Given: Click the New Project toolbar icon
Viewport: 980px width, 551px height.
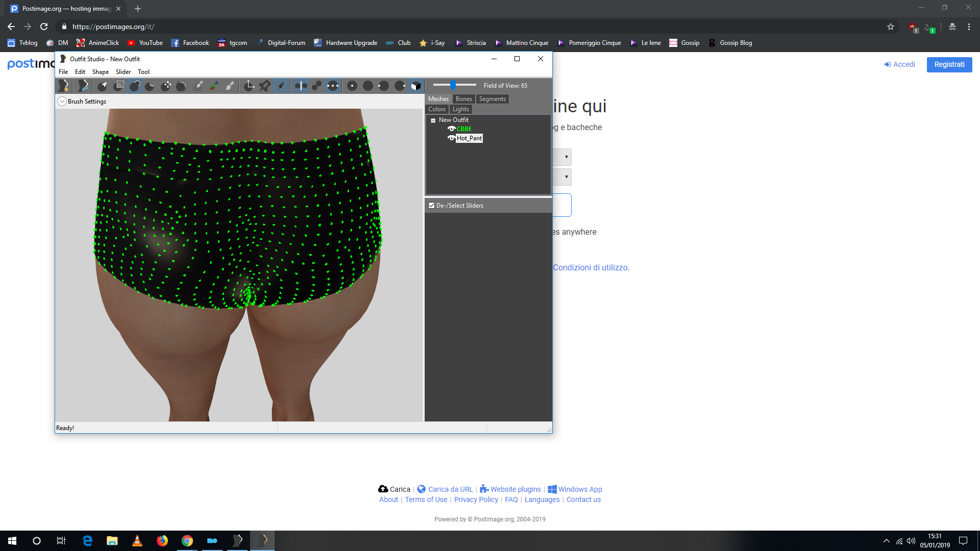Looking at the screenshot, I should [64, 86].
